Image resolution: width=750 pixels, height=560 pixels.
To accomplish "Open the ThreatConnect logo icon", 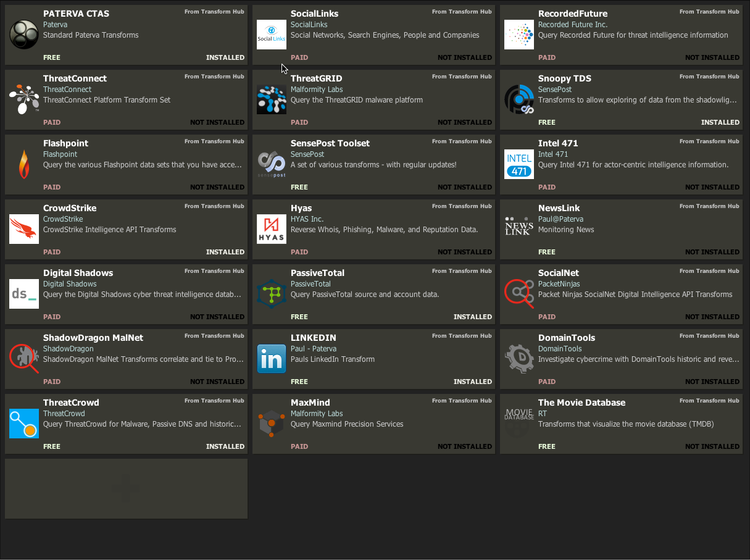I will [25, 99].
